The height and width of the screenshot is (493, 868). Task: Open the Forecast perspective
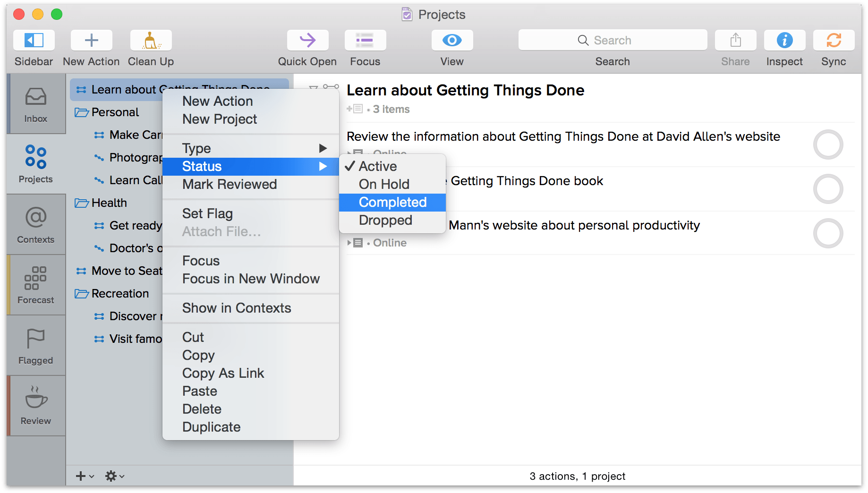(x=36, y=285)
